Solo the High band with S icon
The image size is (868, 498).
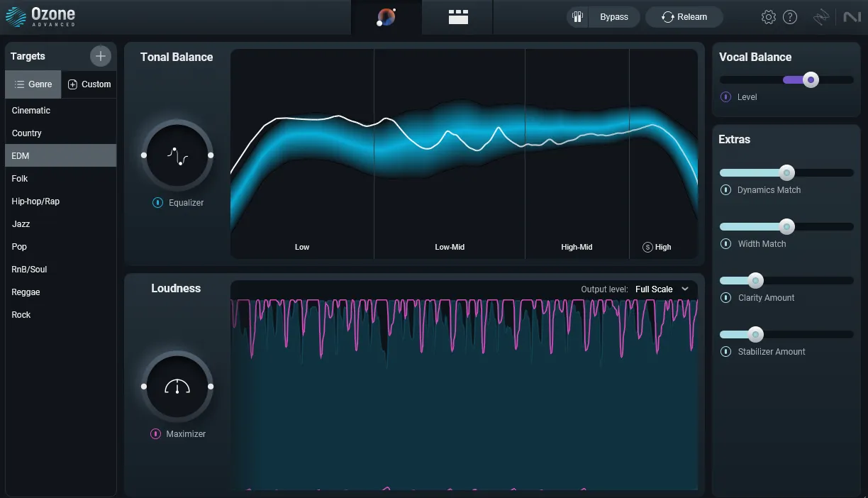point(647,247)
